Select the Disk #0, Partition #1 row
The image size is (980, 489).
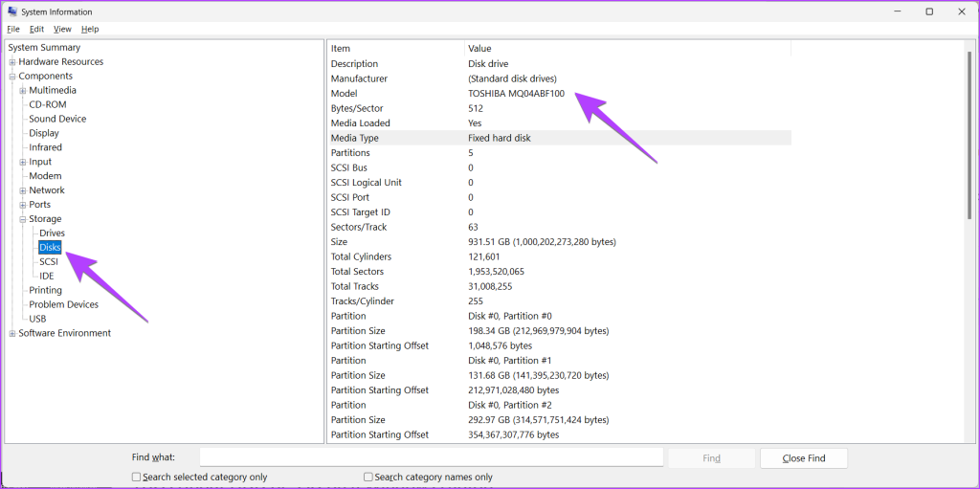coord(559,361)
